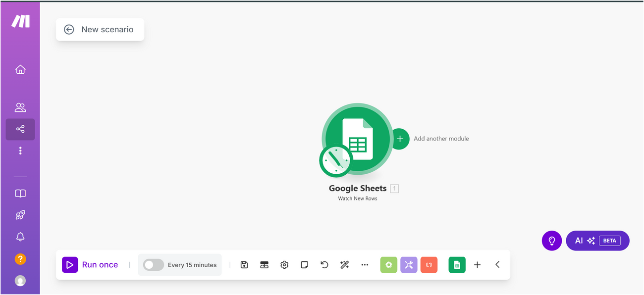Click the Auto-align magic wand icon
Viewport: 644px width, 295px height.
(345, 265)
